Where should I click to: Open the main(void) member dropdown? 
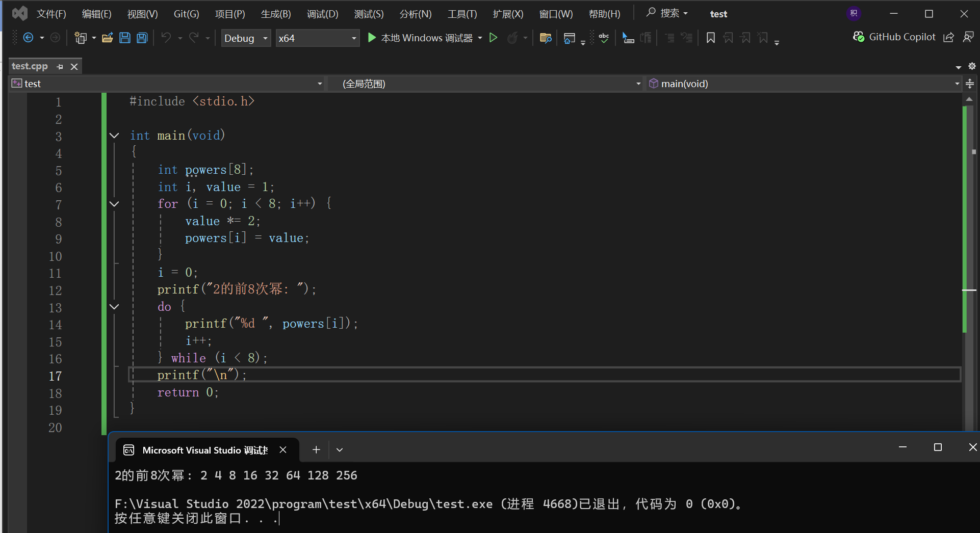pyautogui.click(x=804, y=84)
